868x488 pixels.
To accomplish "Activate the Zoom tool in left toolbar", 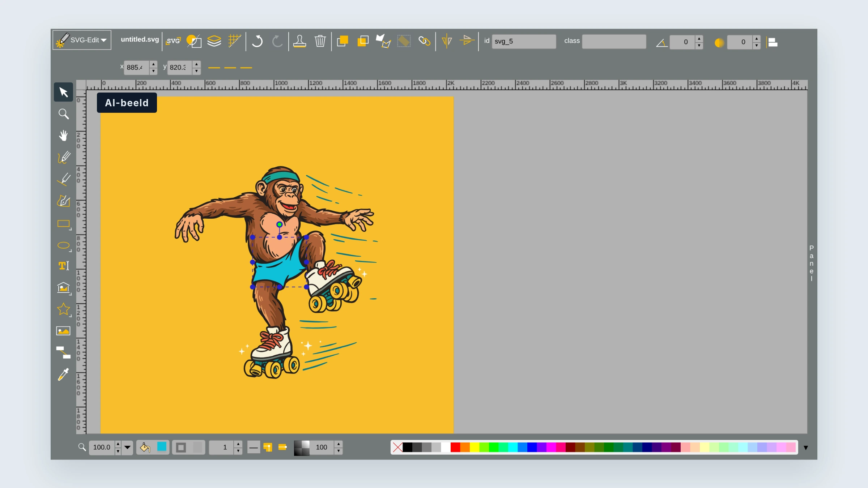I will pos(63,114).
